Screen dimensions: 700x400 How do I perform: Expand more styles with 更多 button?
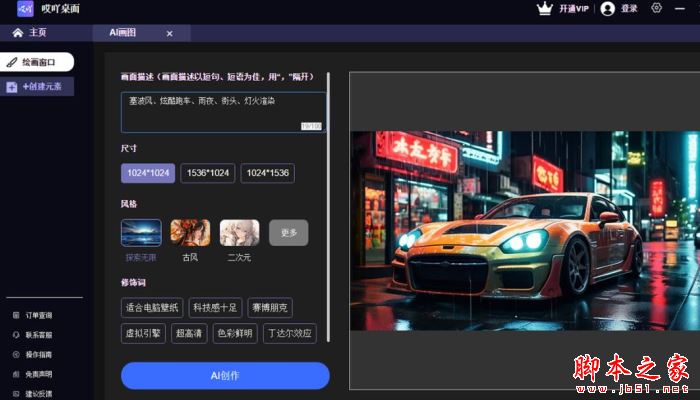289,233
